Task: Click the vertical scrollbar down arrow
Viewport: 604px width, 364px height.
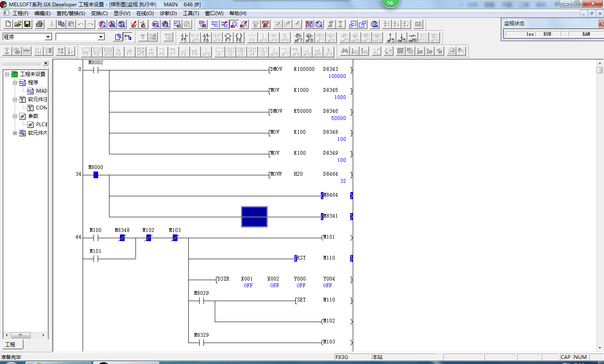Action: (x=599, y=348)
